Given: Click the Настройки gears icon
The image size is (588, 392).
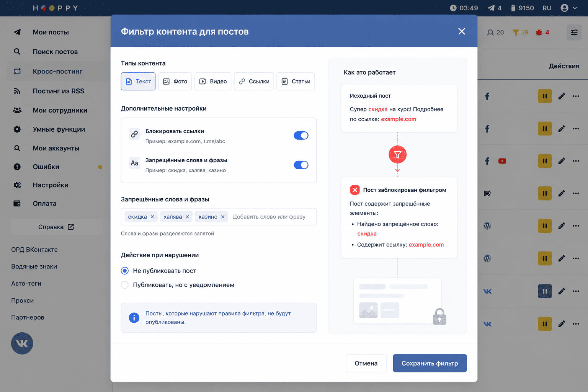Looking at the screenshot, I should (x=17, y=185).
